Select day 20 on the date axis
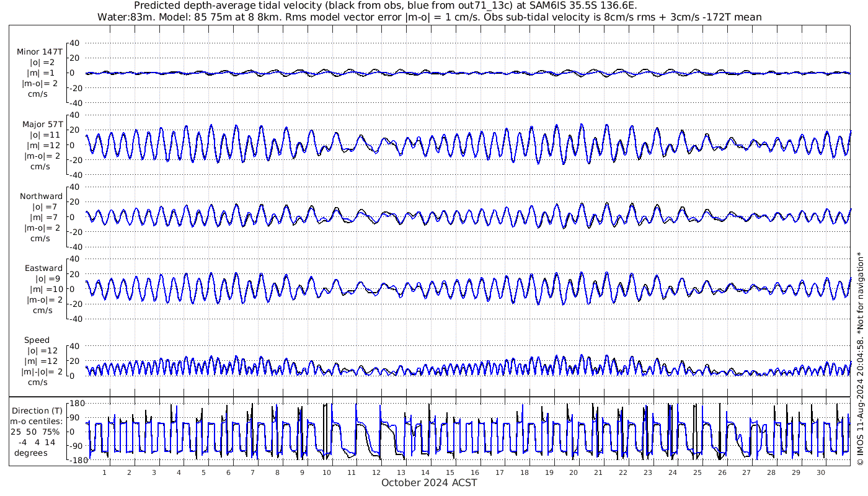This screenshot has width=868, height=496. tap(573, 472)
